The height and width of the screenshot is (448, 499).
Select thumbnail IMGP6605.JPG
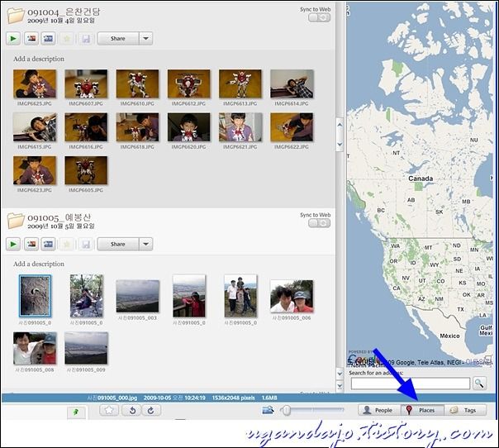86,170
